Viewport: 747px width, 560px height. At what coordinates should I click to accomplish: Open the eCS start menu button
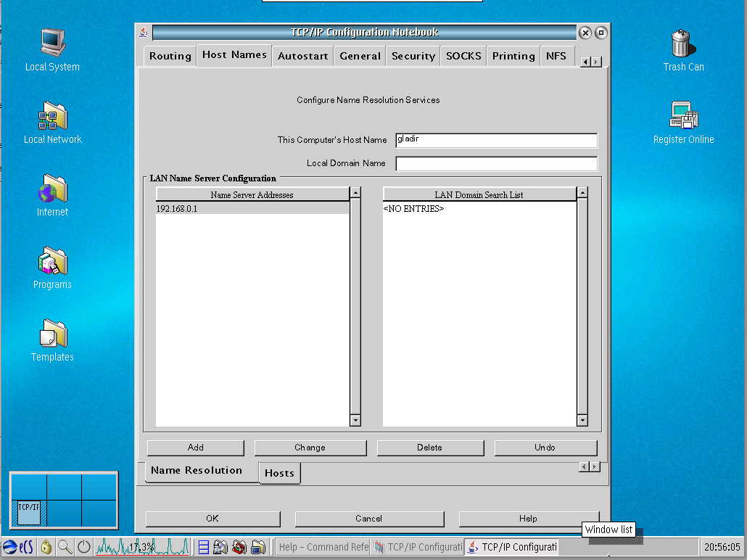pos(19,547)
